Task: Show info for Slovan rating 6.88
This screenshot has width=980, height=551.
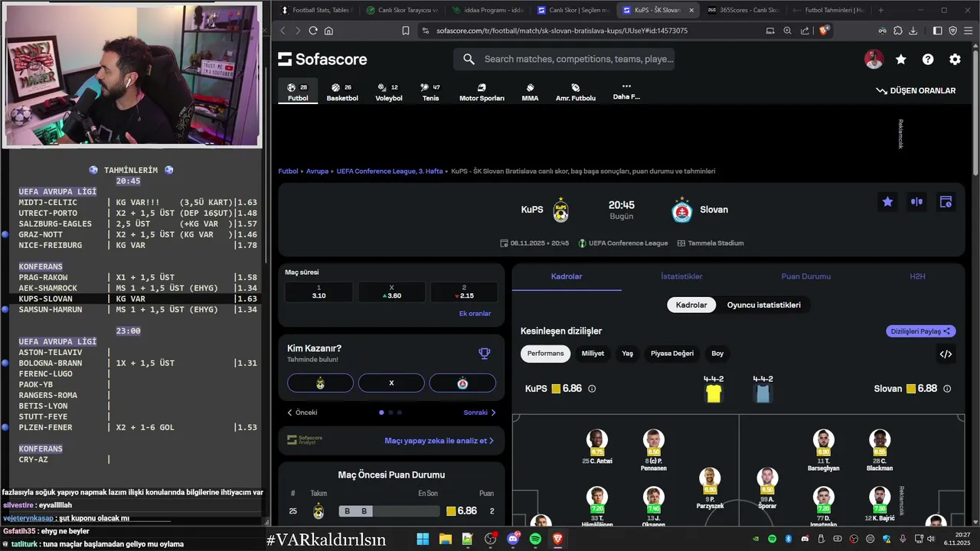Action: [947, 389]
